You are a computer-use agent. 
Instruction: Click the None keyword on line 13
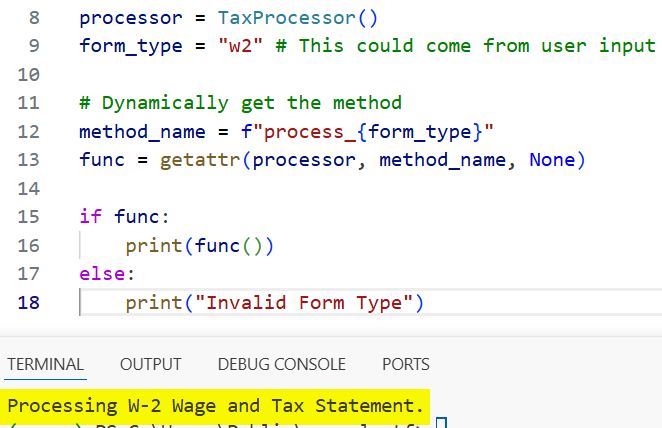pos(552,160)
